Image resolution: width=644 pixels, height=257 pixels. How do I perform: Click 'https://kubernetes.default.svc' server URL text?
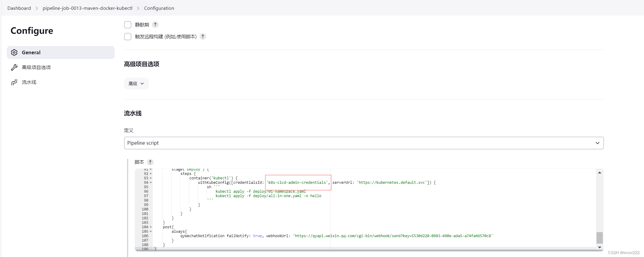click(392, 183)
